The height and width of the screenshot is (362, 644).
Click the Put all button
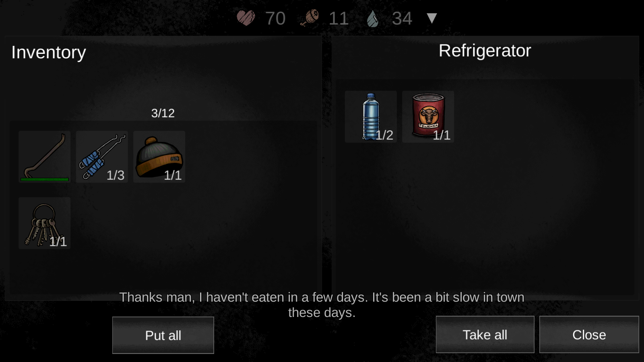click(x=163, y=335)
